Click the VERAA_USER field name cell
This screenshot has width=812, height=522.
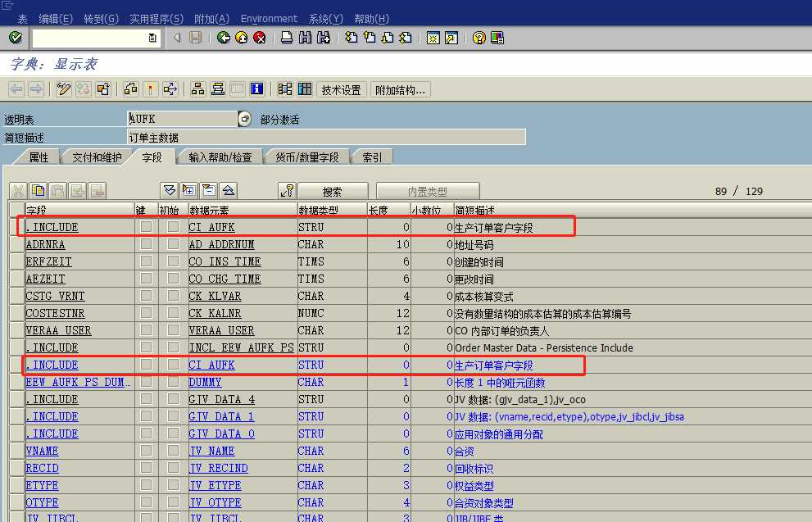58,330
